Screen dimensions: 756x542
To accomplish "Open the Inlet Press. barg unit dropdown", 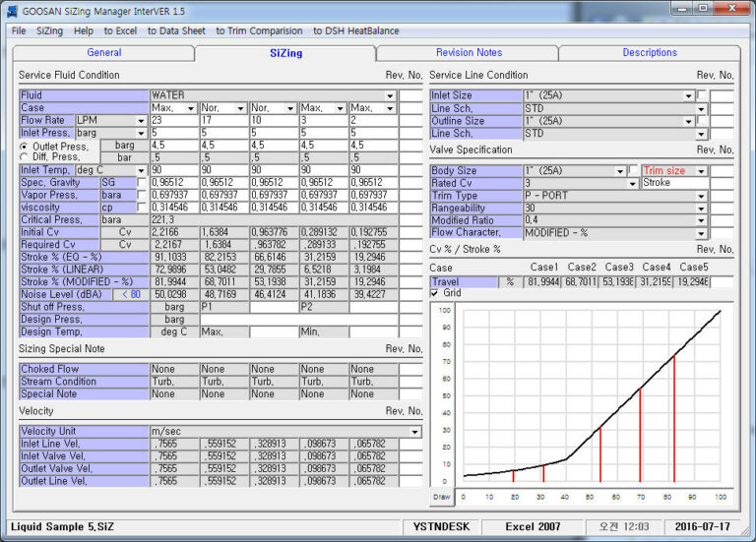I will [141, 133].
